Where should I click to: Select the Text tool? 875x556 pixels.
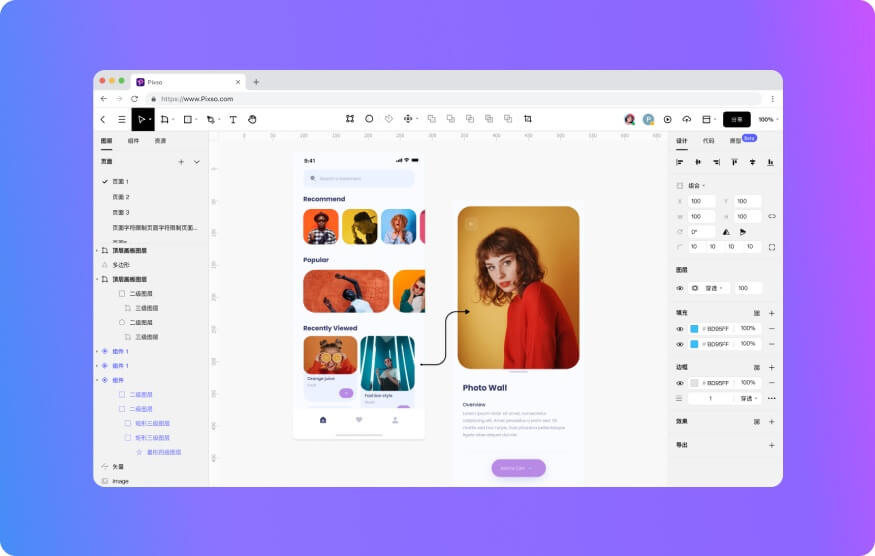(x=233, y=119)
